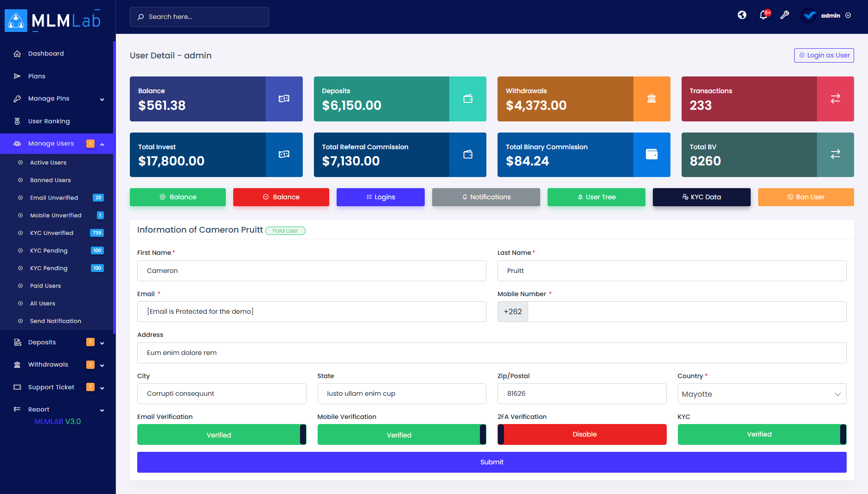Click the Address input field

click(492, 353)
